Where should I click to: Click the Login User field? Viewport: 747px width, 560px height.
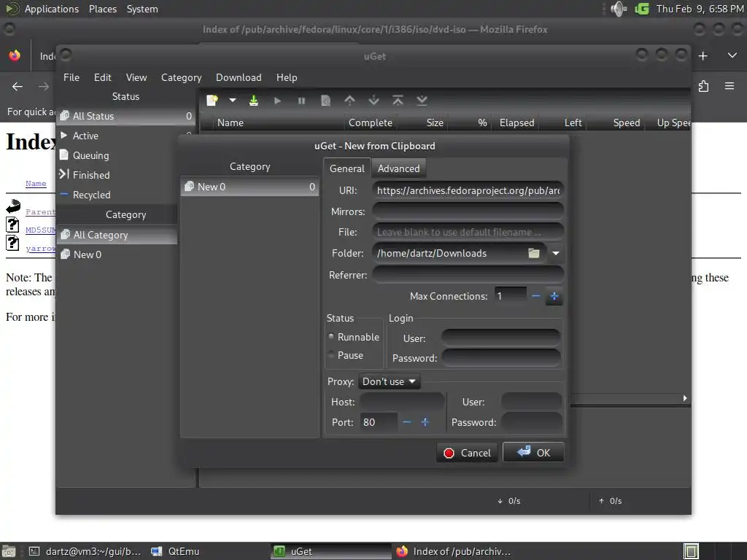[500, 338]
